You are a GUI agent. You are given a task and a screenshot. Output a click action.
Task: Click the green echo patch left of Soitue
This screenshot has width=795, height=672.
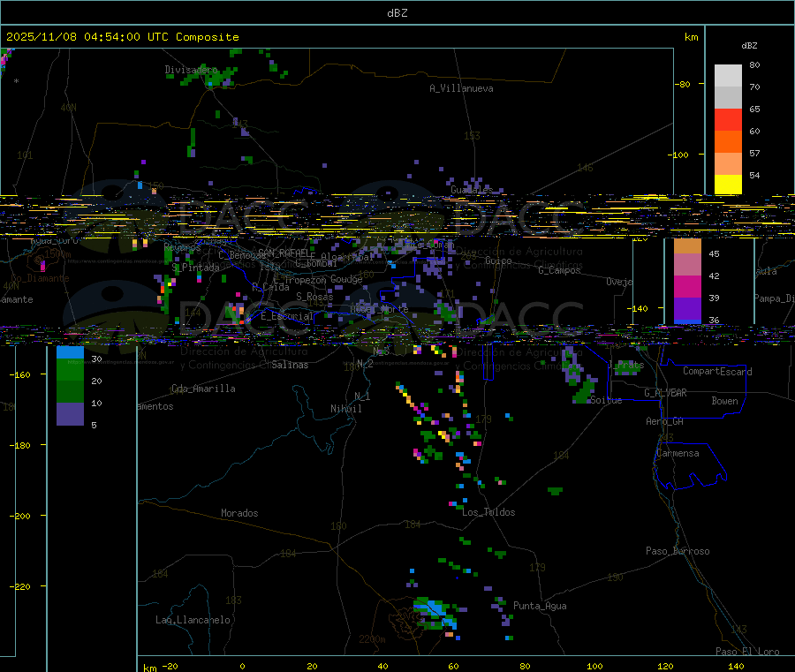click(583, 393)
